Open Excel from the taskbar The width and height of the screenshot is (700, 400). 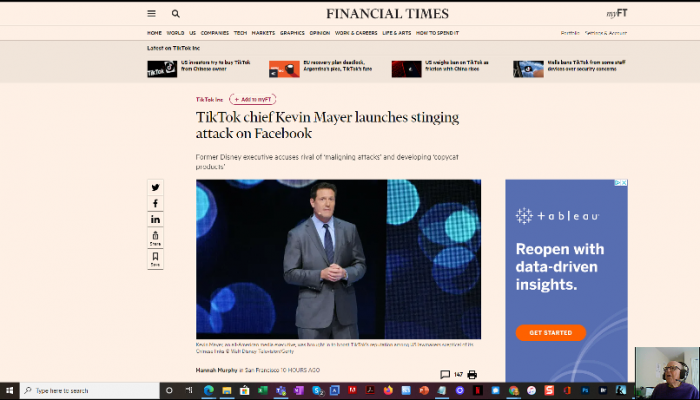pyautogui.click(x=263, y=391)
